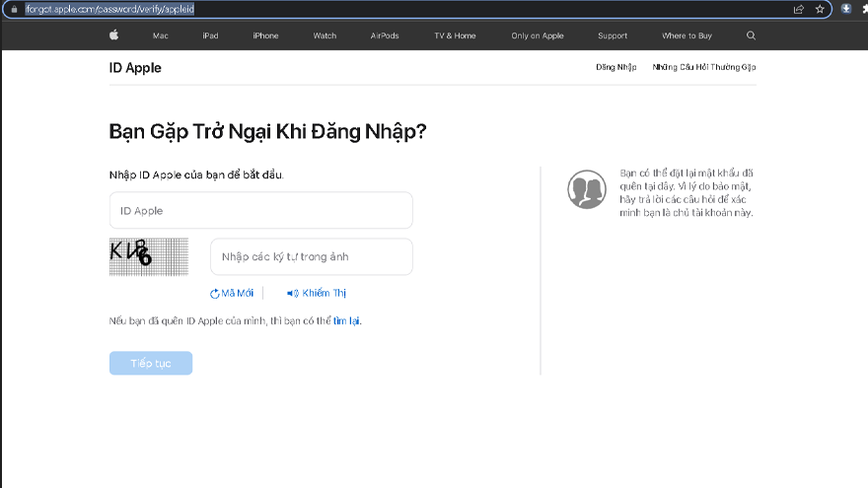Focus the captcha characters input field
The image size is (868, 488).
click(311, 256)
